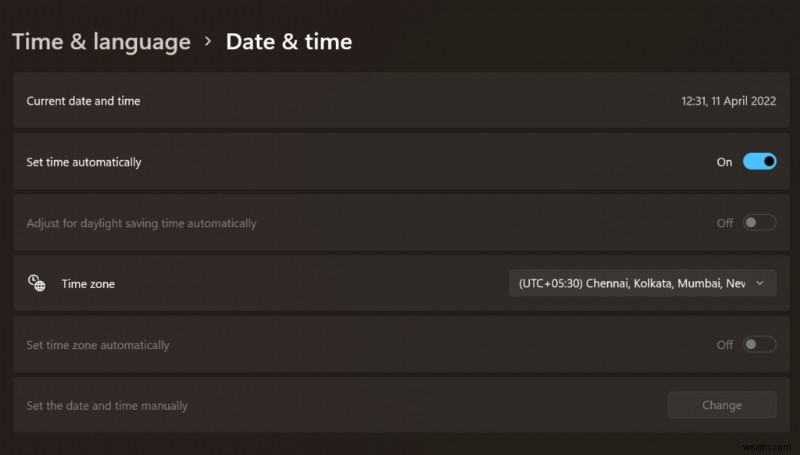The height and width of the screenshot is (455, 800).
Task: Toggle daylight saving time adjustment switch
Action: pyautogui.click(x=759, y=223)
